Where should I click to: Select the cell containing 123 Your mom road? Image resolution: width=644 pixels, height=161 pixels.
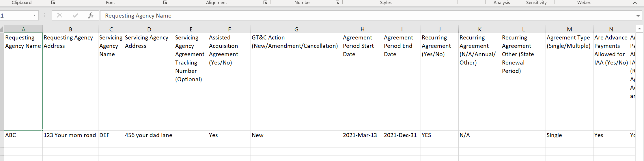pos(70,135)
